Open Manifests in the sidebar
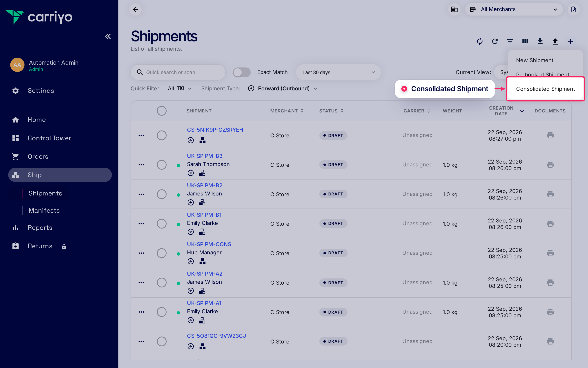 [44, 211]
